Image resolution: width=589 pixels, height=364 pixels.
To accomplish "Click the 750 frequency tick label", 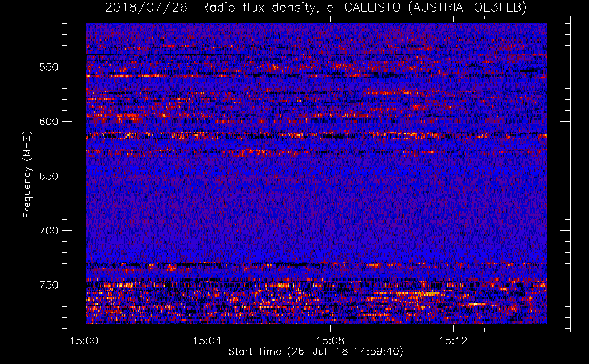I will pyautogui.click(x=48, y=285).
